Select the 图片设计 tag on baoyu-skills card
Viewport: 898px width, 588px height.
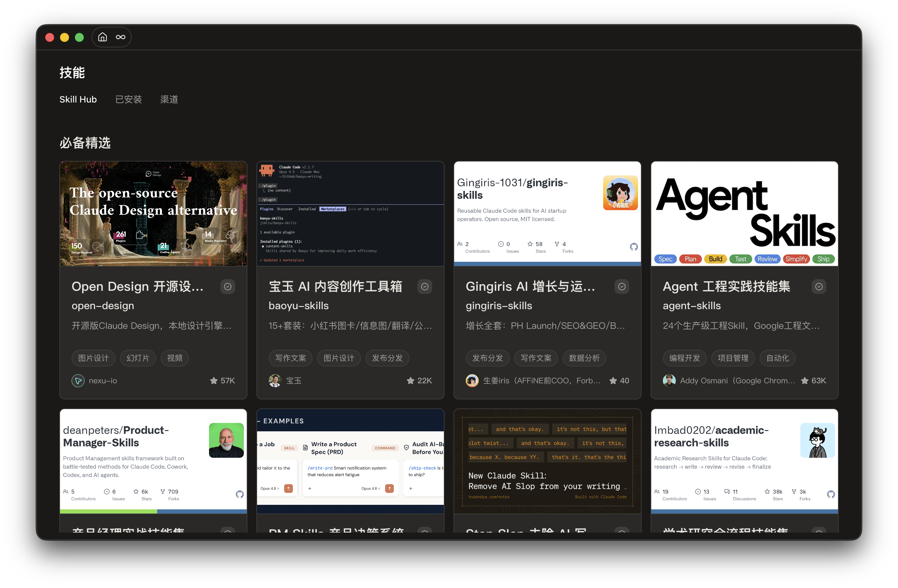[x=339, y=358]
